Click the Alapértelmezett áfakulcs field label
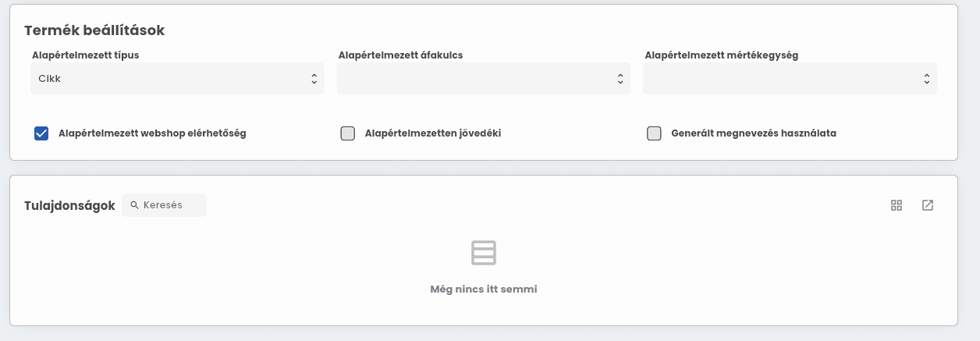Image resolution: width=980 pixels, height=341 pixels. [x=401, y=55]
